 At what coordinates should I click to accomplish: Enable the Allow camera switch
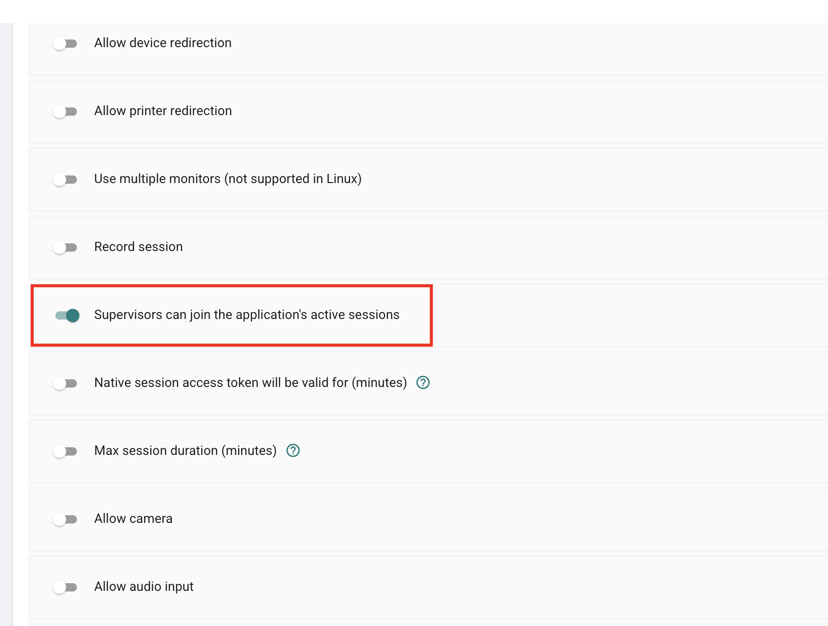click(x=65, y=519)
